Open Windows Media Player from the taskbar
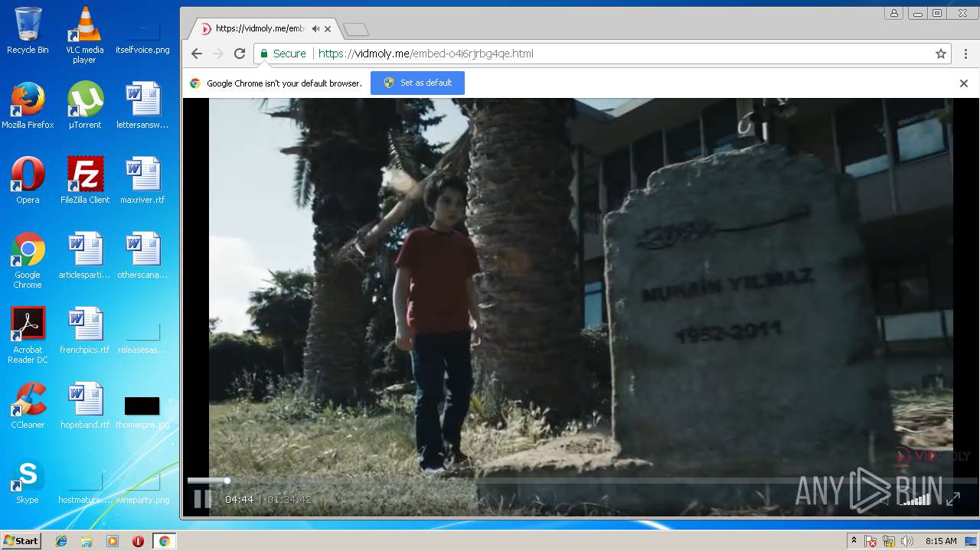The image size is (980, 551). [x=113, y=541]
